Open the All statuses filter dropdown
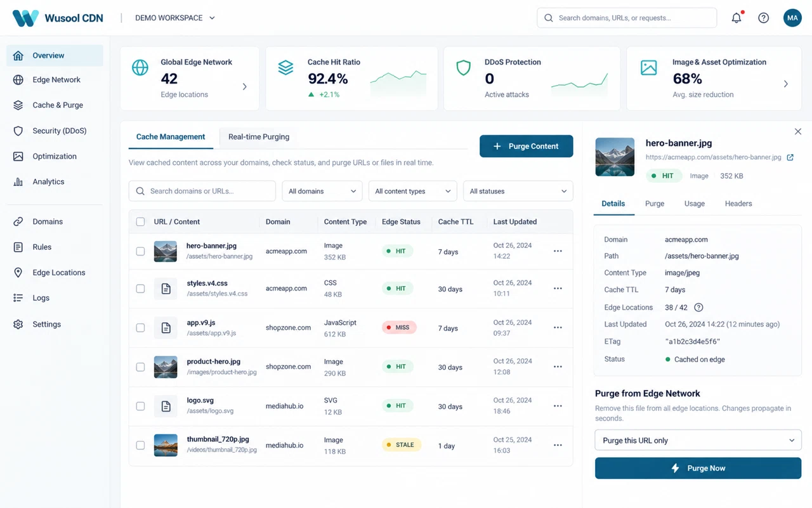The image size is (812, 508). (x=518, y=191)
